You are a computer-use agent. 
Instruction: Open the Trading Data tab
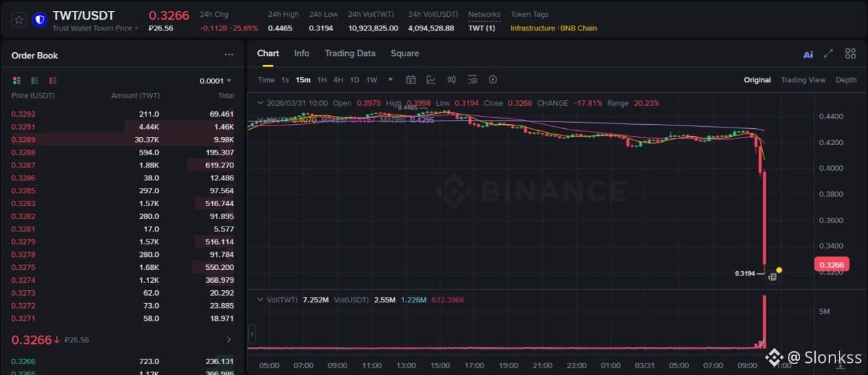pyautogui.click(x=350, y=54)
